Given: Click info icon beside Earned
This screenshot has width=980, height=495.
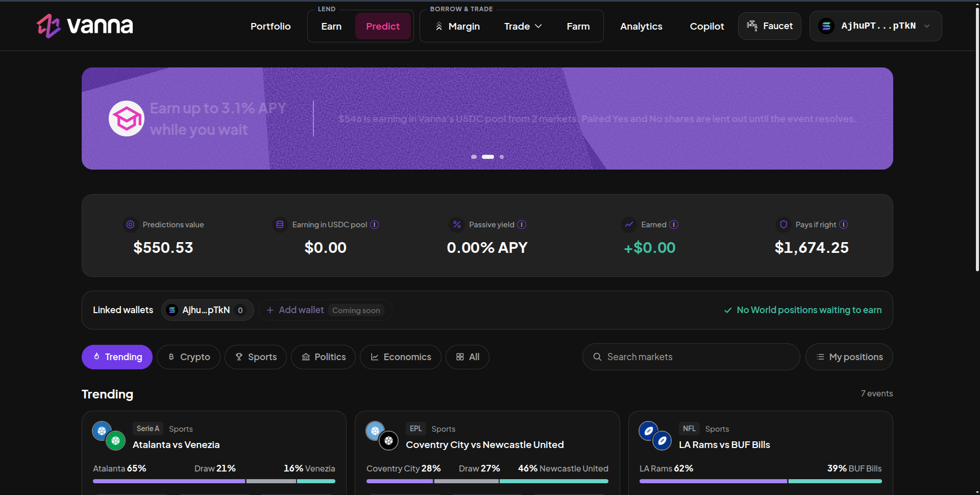Looking at the screenshot, I should pyautogui.click(x=674, y=224).
